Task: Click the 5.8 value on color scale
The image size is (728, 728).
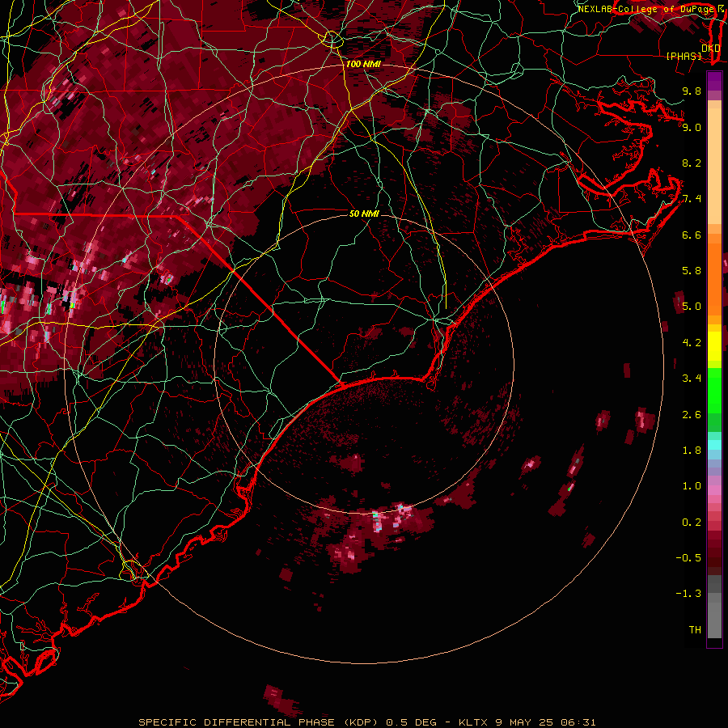Action: [x=692, y=271]
